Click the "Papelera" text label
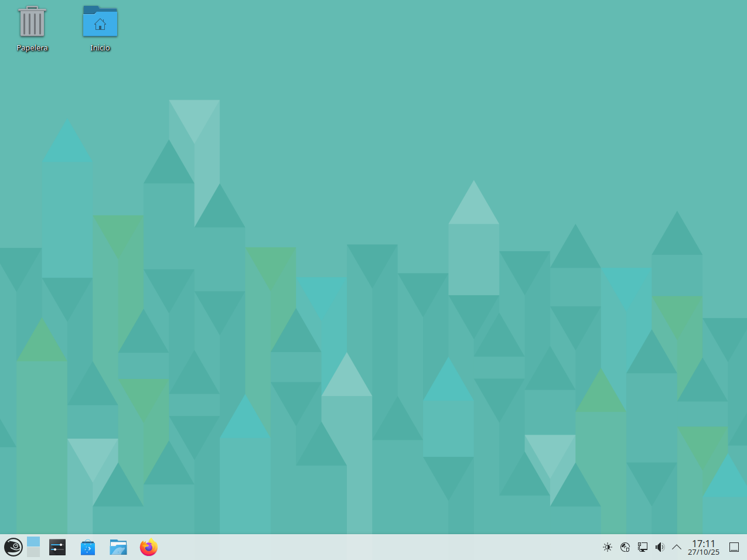The image size is (747, 560). pos(32,48)
